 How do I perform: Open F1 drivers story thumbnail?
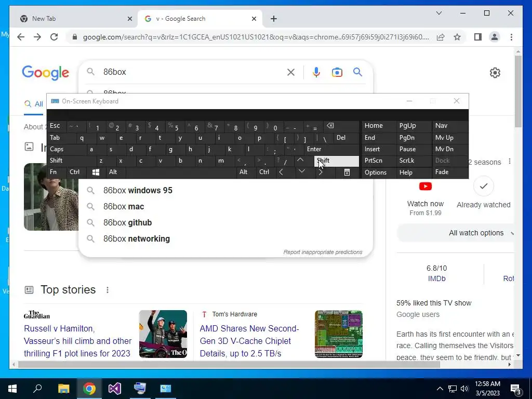tap(163, 334)
